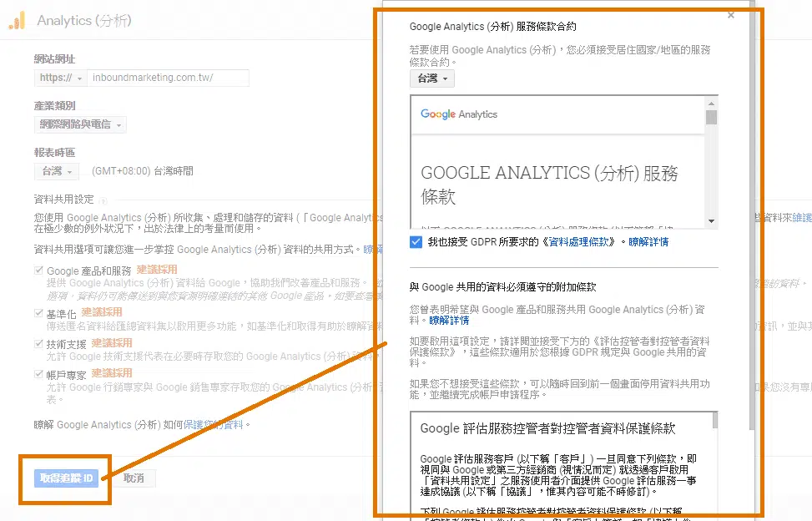This screenshot has height=521, width=812.
Task: Uncheck the GDPR 資料處理條款 acceptance checkbox
Action: click(416, 242)
